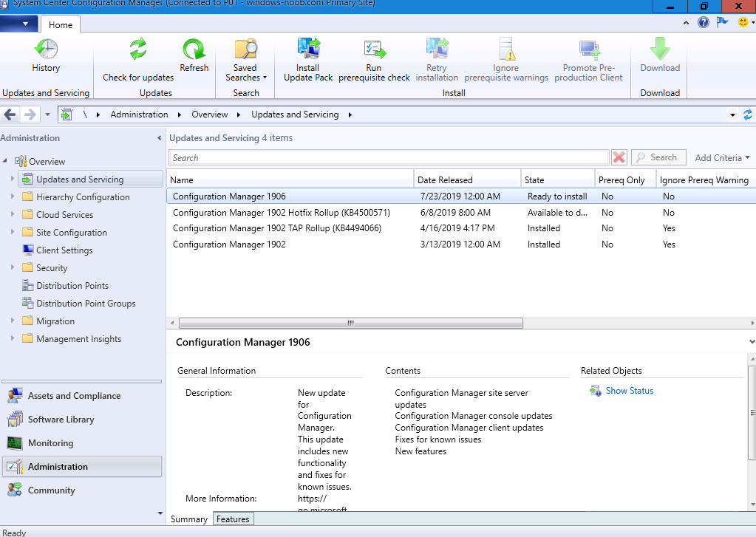Collapse the Administration navigation pane
Viewport: 756px width, 537px height.
(159, 138)
